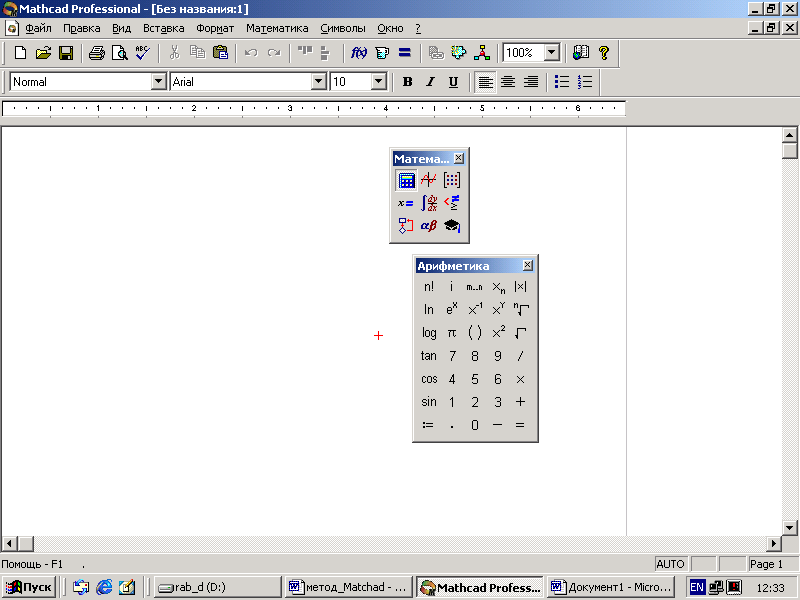This screenshot has height=600, width=800.
Task: Open the Файл menu
Action: point(38,29)
